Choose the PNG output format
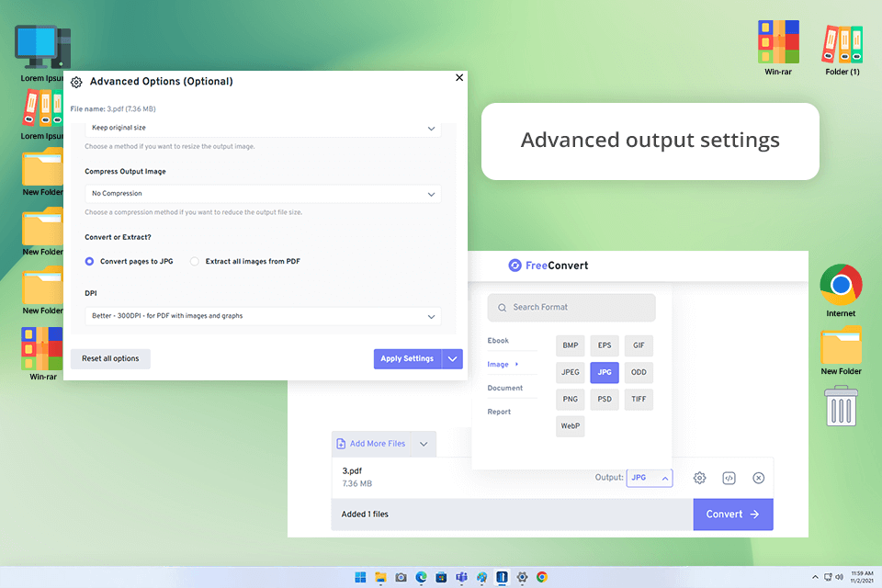 tap(571, 399)
